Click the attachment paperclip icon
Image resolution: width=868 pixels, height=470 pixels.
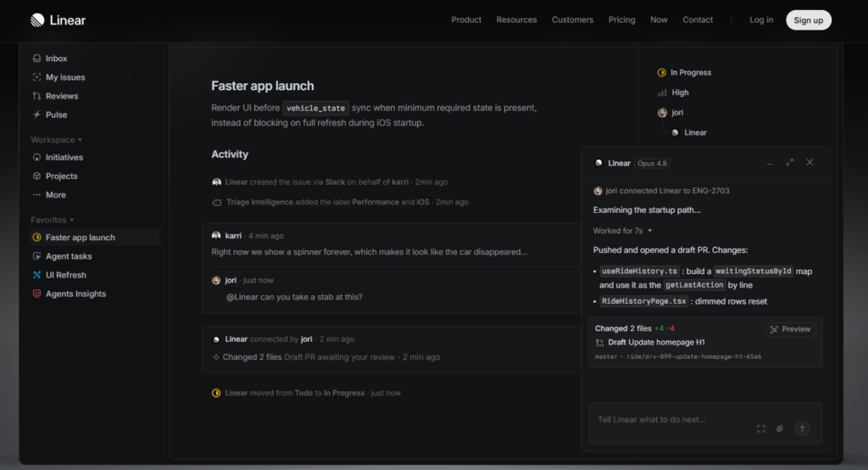click(x=780, y=428)
